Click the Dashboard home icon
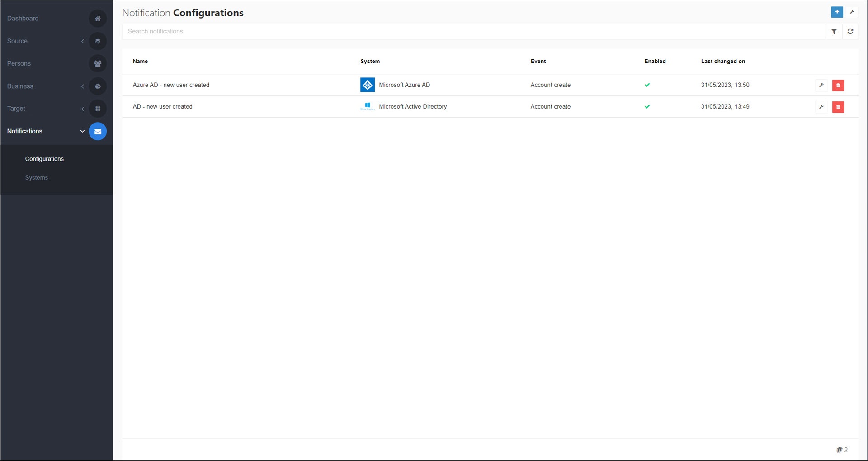The width and height of the screenshot is (868, 461). (x=98, y=19)
